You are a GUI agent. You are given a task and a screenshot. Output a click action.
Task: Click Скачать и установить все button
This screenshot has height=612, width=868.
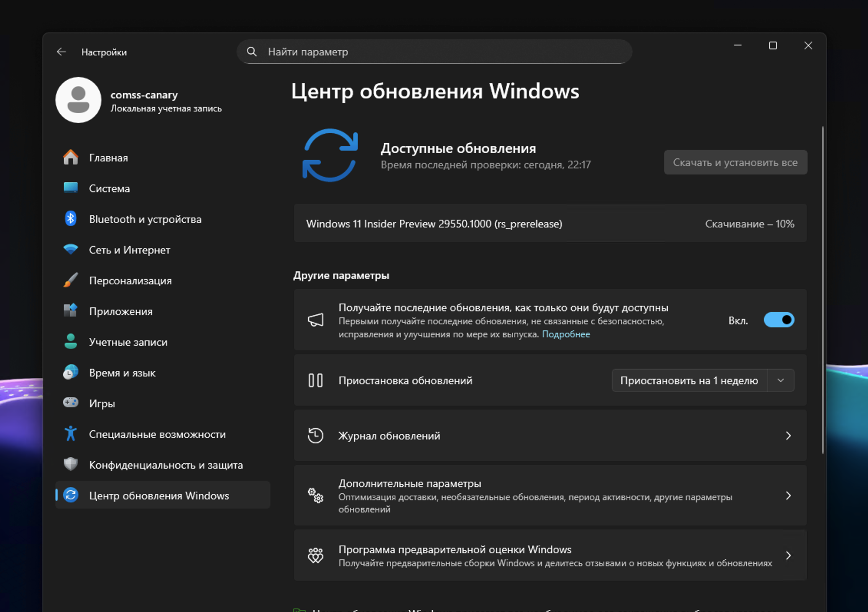point(735,162)
